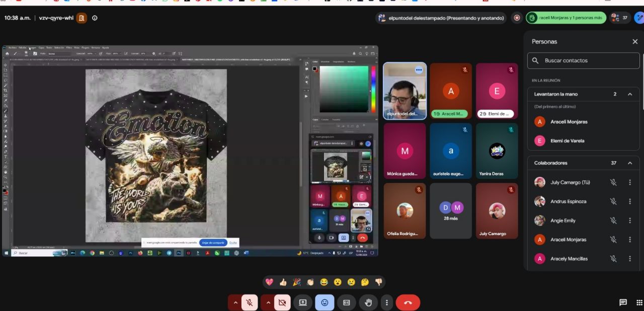Open presenter chip elpuntodel delestampado
The image size is (644, 311).
point(441,18)
